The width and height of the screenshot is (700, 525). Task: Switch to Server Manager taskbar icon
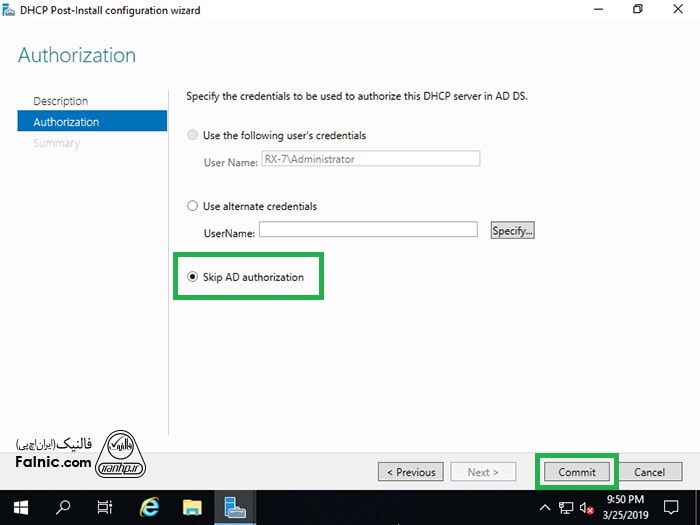pos(236,507)
